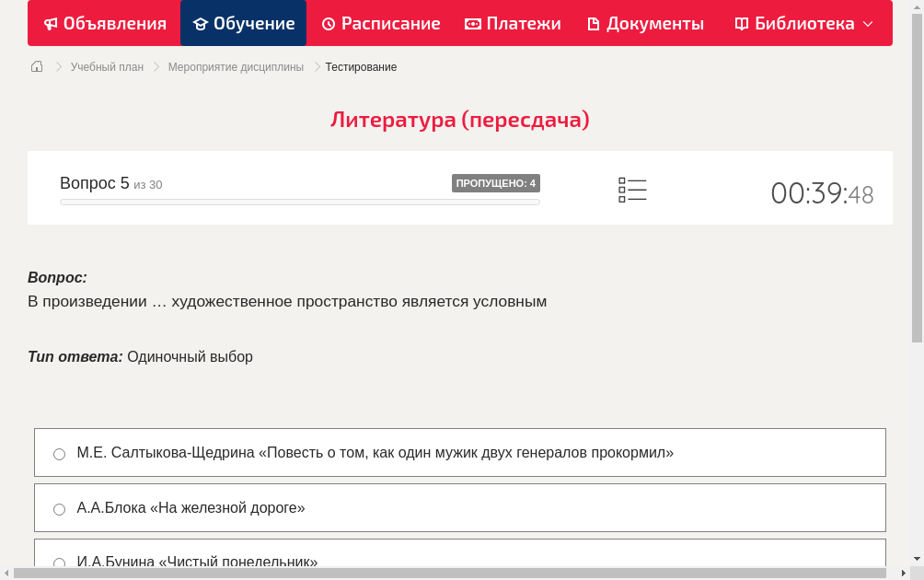Open the Мероприятие дисциплины breadcrumb link
Image resolution: width=924 pixels, height=580 pixels.
click(x=236, y=66)
